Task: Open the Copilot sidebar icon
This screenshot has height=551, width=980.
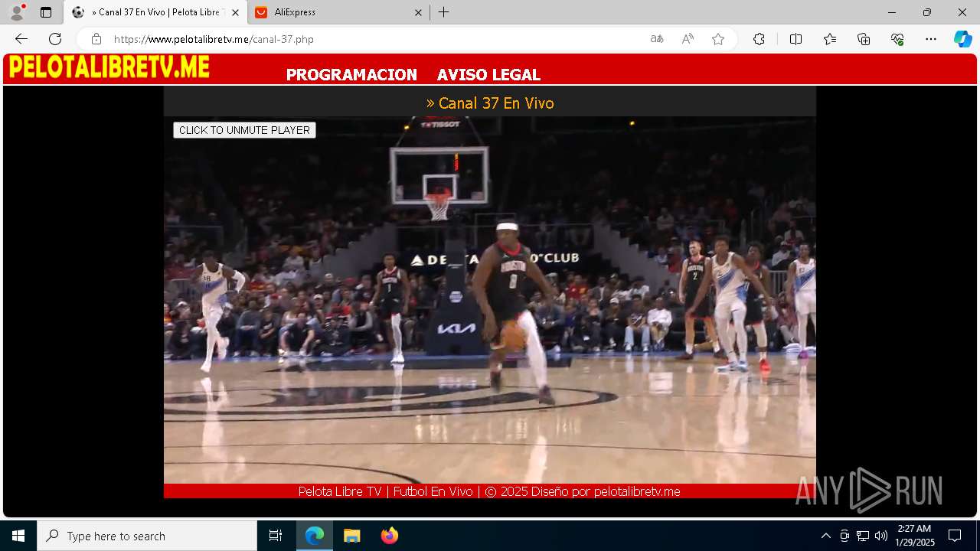Action: (962, 39)
